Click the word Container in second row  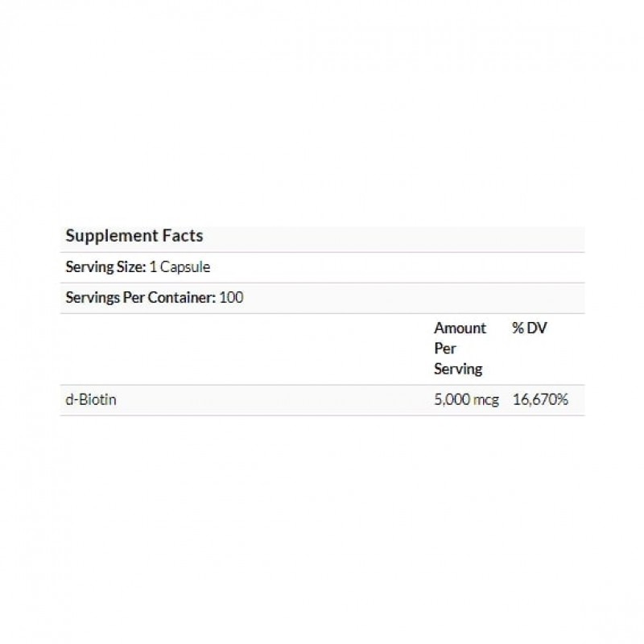pyautogui.click(x=181, y=297)
